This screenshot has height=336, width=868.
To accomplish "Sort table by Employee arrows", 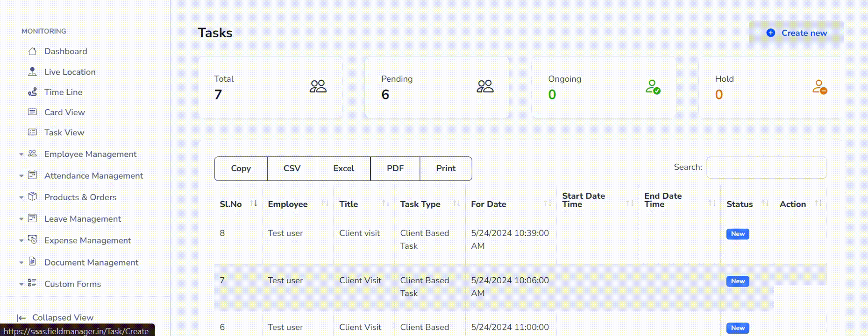I will point(325,203).
